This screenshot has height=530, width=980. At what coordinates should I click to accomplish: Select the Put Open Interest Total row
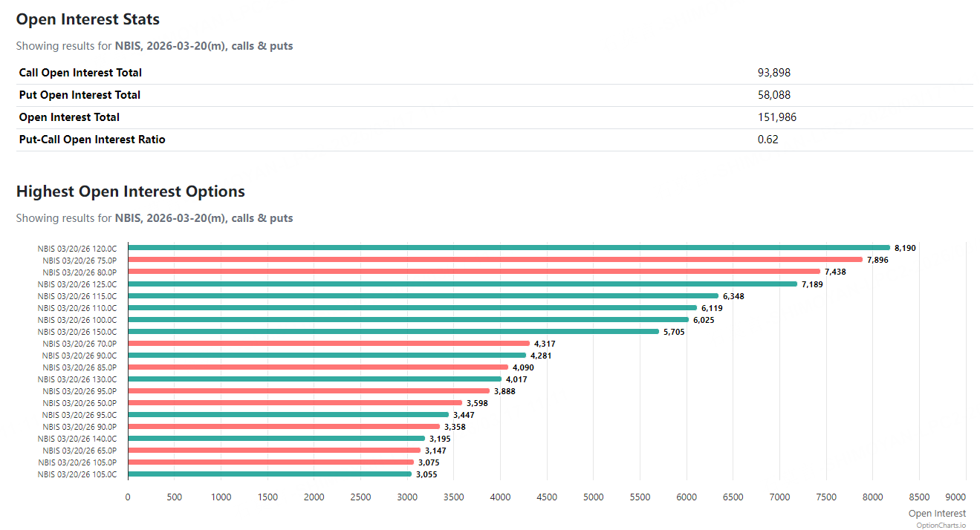79,95
